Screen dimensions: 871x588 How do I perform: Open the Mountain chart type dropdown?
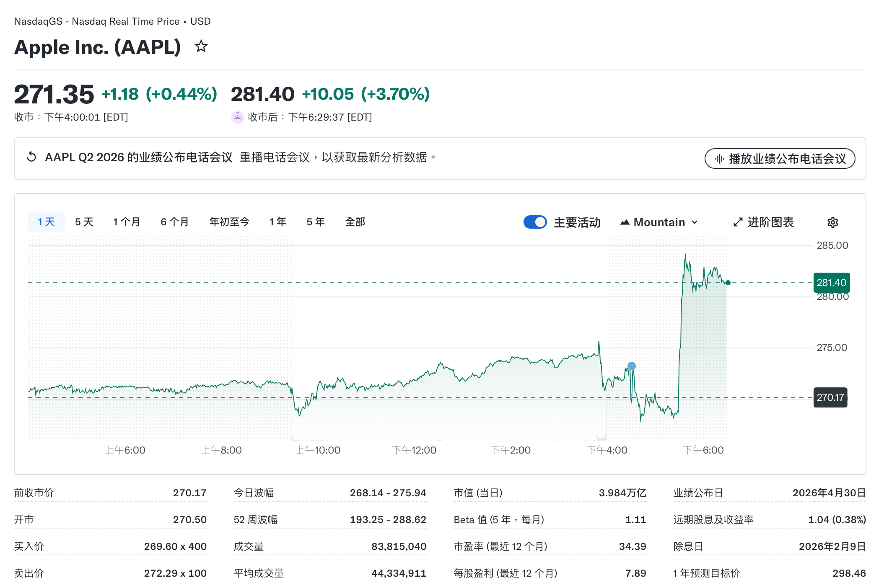(659, 222)
